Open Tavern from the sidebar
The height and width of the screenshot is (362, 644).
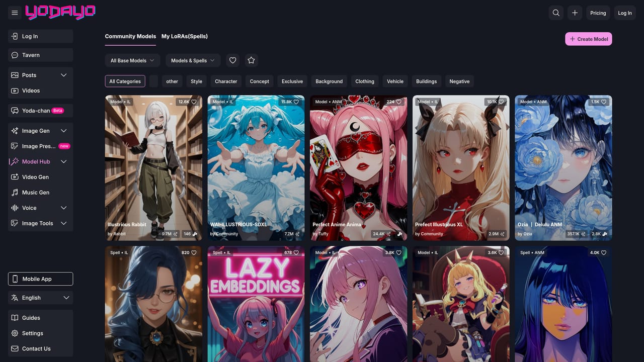[40, 55]
